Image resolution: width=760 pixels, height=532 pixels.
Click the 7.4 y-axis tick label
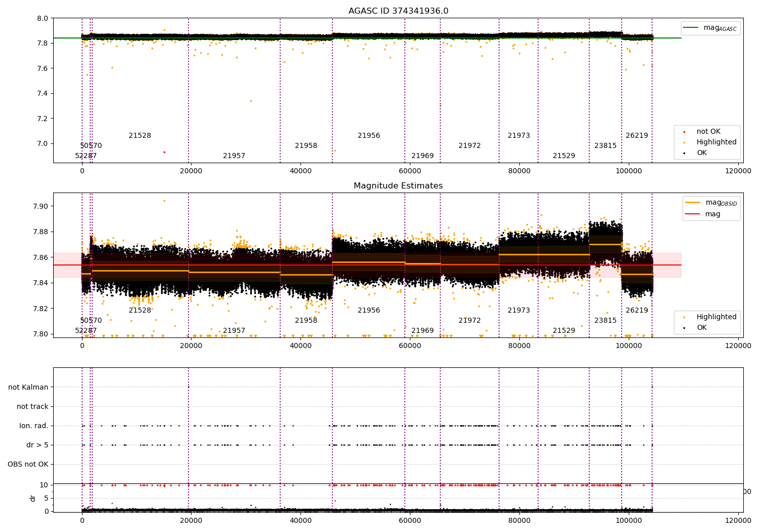click(43, 93)
